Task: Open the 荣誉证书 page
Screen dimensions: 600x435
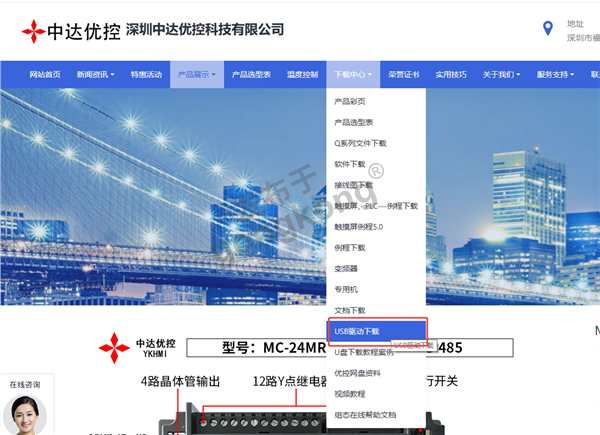Action: pos(404,75)
